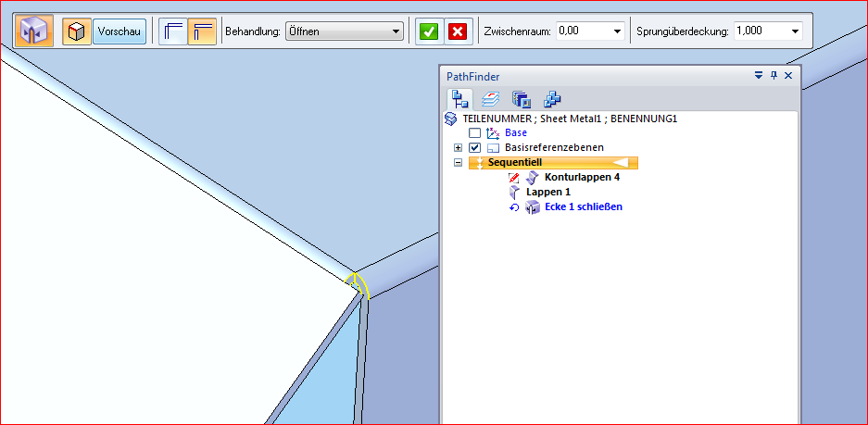Click the Lappen 1 flange icon
Screen dimensions: 868x425
(x=514, y=193)
